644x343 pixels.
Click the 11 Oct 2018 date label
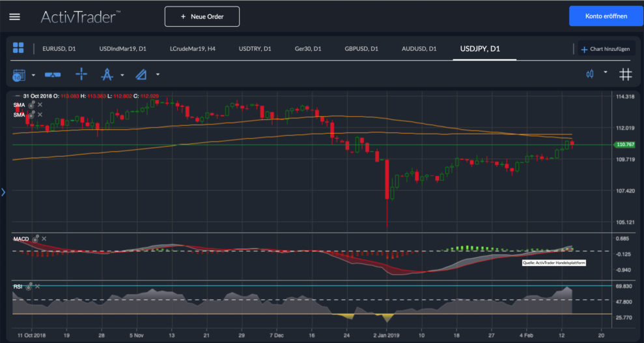(32, 335)
